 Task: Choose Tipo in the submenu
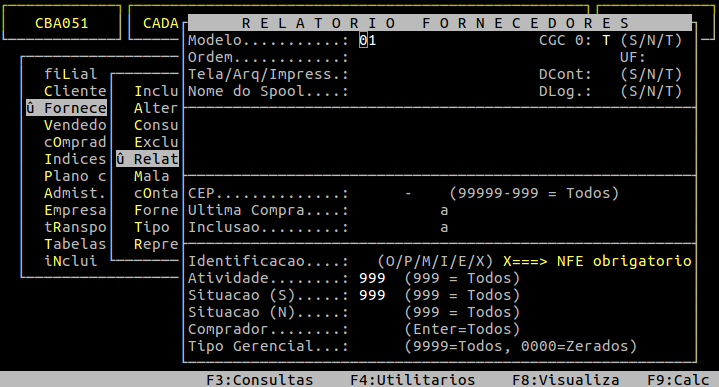[151, 227]
